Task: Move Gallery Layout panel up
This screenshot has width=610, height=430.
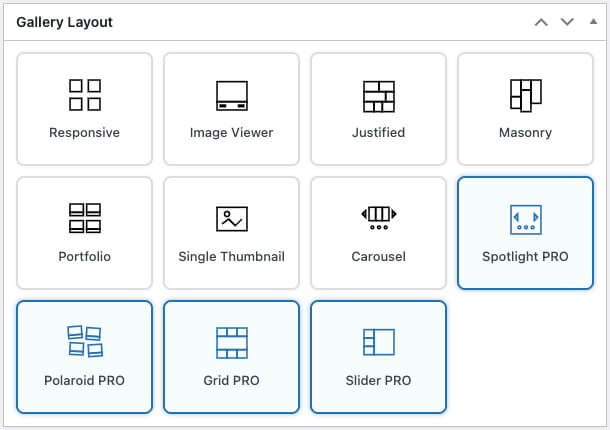Action: click(541, 22)
